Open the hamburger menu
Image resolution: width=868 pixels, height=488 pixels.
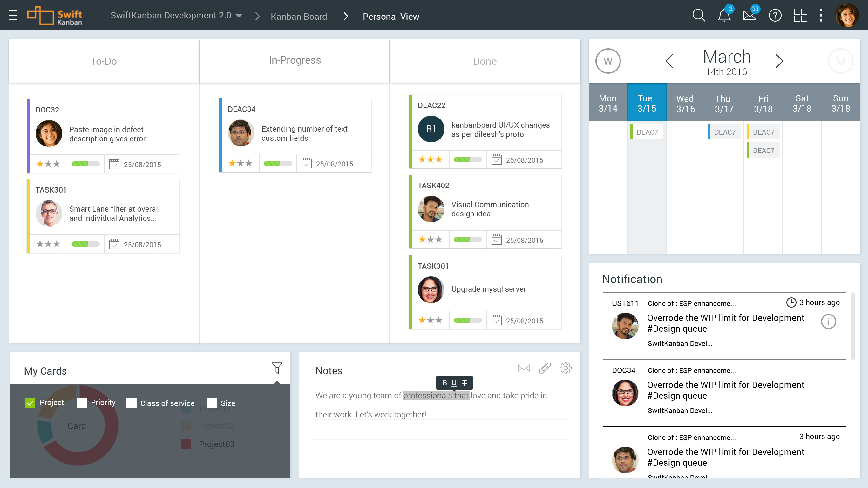12,16
